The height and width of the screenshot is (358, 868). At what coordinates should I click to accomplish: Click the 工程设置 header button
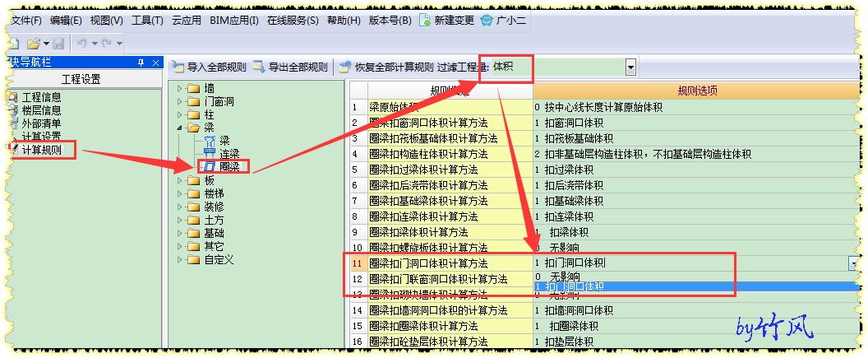pos(81,79)
